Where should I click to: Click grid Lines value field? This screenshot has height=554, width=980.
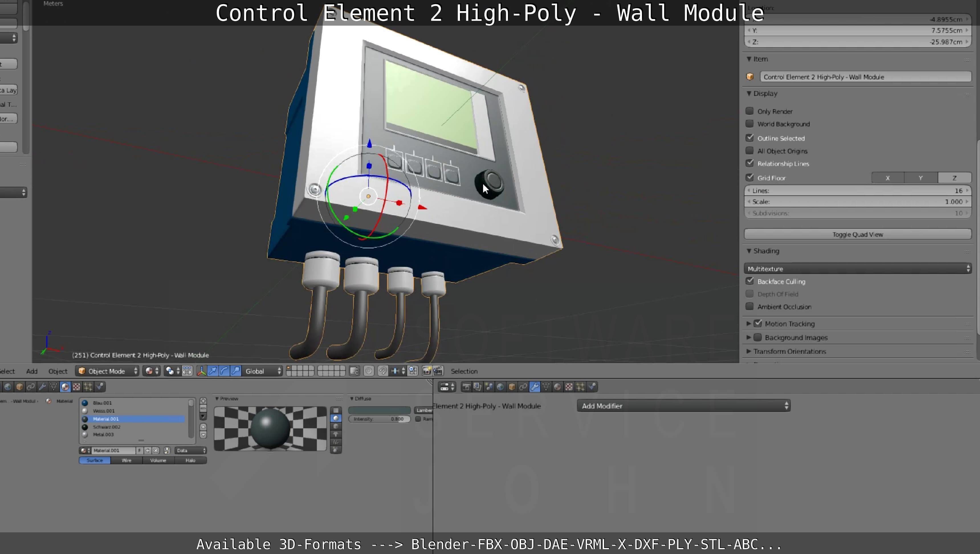857,191
